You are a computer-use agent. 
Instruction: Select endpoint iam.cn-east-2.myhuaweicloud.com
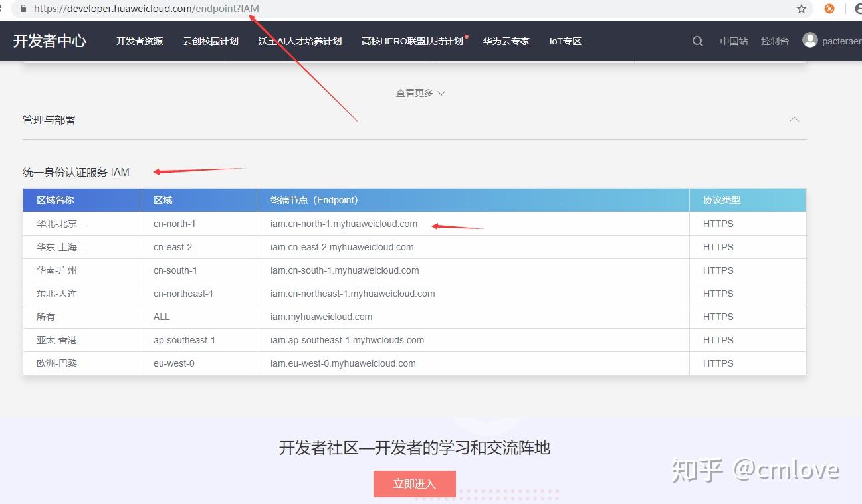click(x=342, y=247)
